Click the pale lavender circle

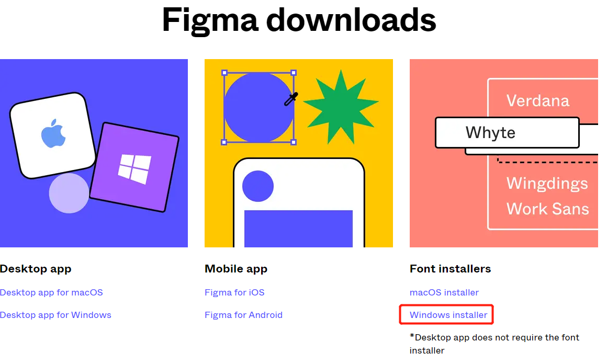(x=69, y=193)
